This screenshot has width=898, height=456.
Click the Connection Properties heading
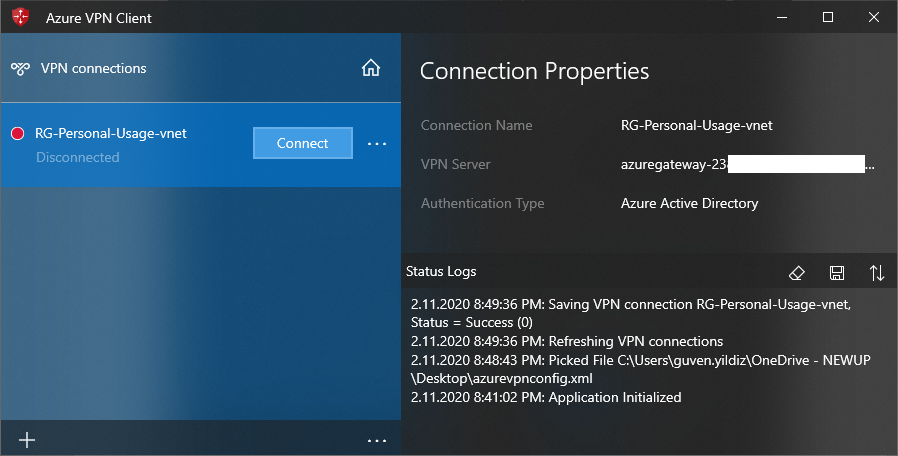(534, 71)
